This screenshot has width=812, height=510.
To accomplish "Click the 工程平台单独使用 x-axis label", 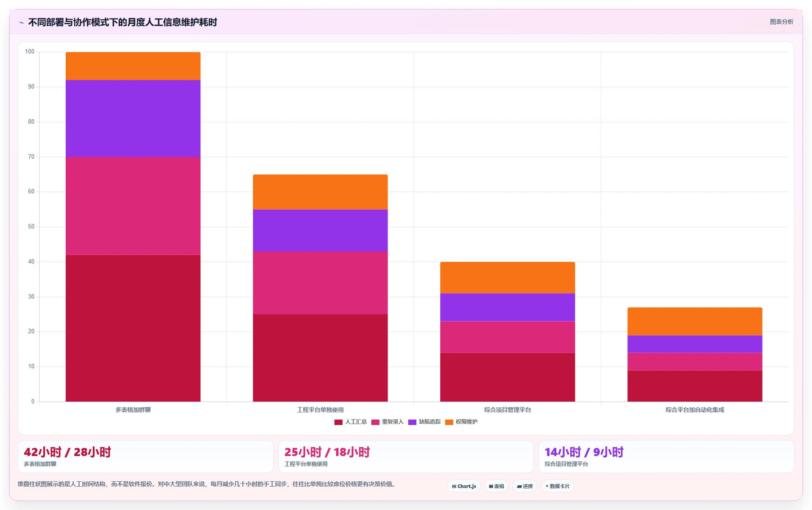I will click(x=320, y=410).
